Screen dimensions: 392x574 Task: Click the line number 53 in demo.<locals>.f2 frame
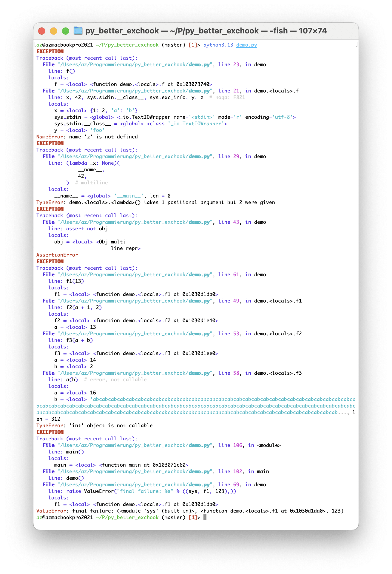click(x=236, y=334)
